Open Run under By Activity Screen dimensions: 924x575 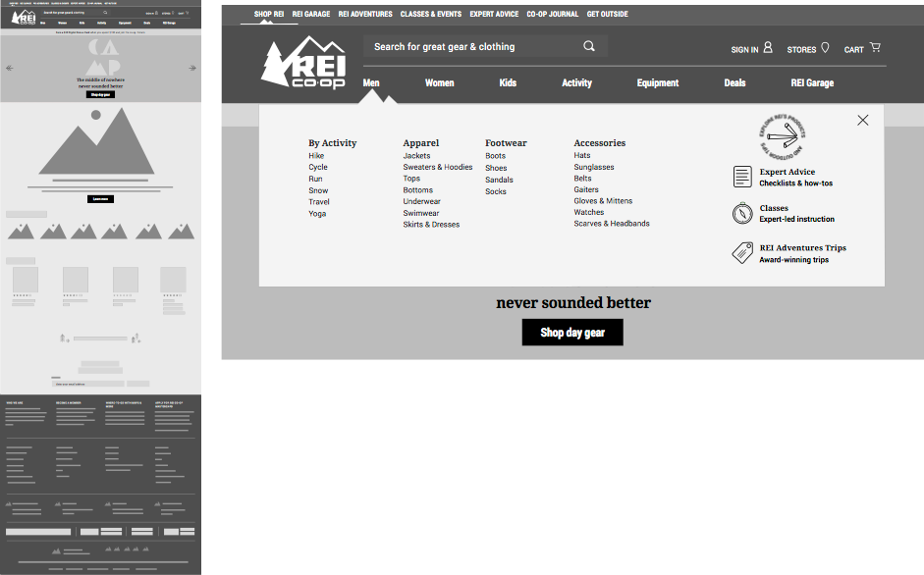(316, 180)
